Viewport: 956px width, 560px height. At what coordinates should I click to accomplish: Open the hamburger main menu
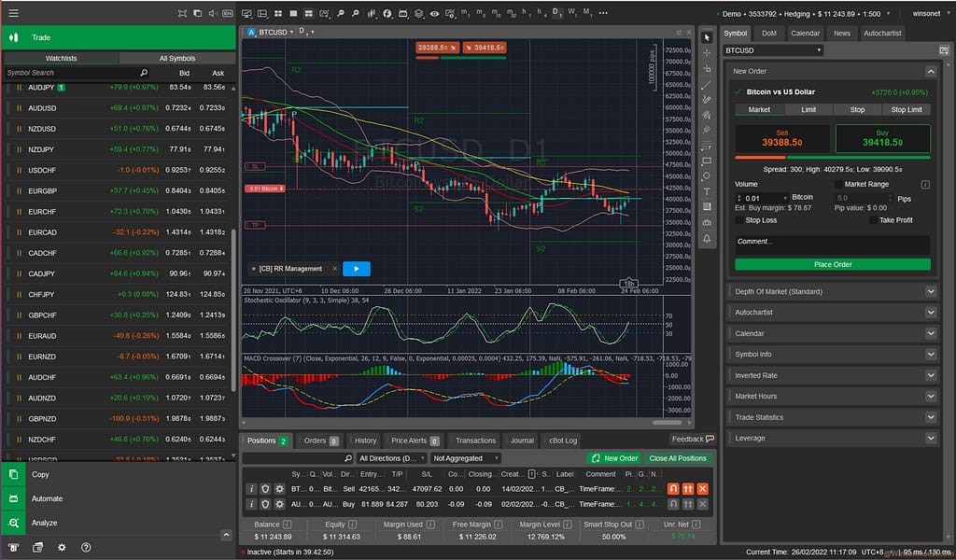(13, 13)
